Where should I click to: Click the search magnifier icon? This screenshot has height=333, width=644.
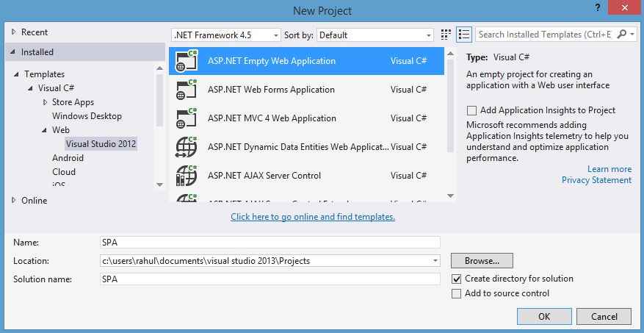(623, 35)
